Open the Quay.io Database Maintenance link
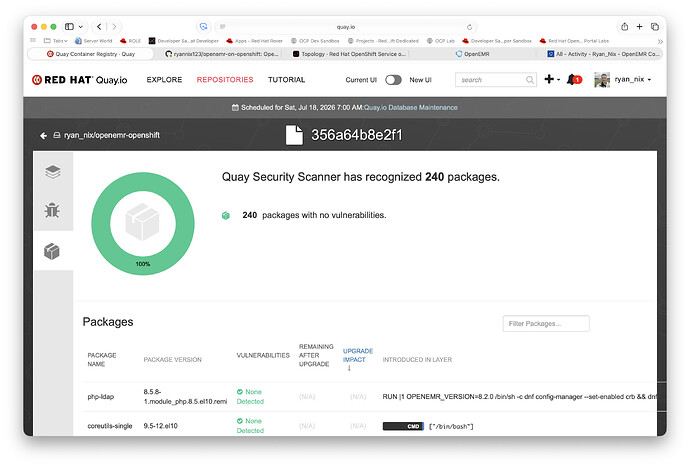This screenshot has height=467, width=690. pos(410,107)
